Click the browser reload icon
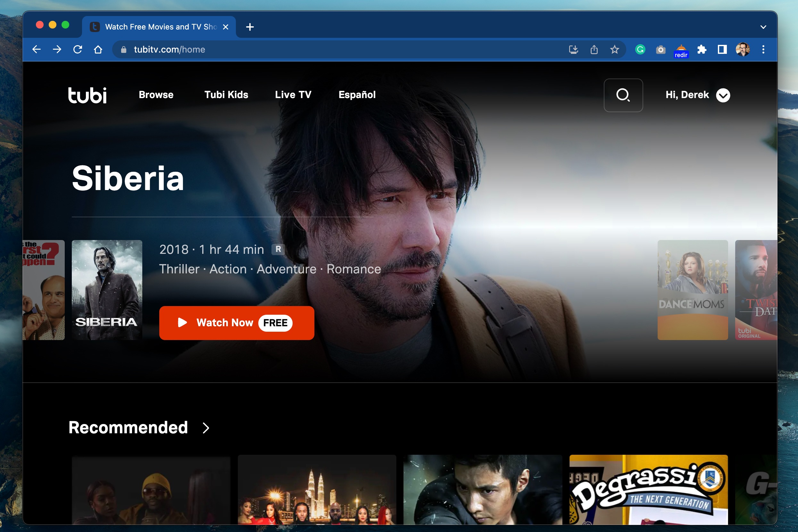Screen dimensions: 798x532 (78, 49)
